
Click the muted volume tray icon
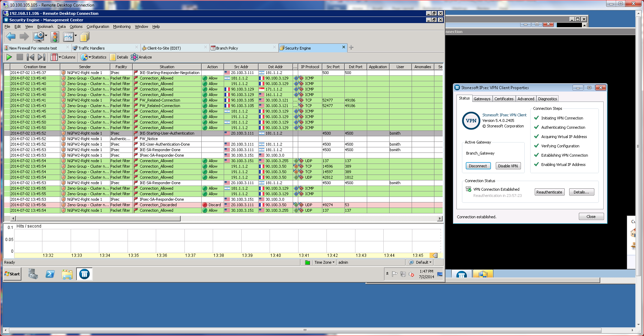(x=411, y=274)
